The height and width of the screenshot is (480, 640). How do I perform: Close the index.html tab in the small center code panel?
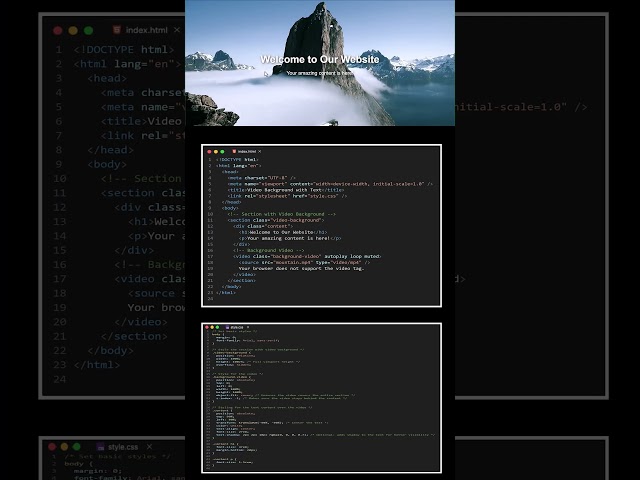point(260,151)
